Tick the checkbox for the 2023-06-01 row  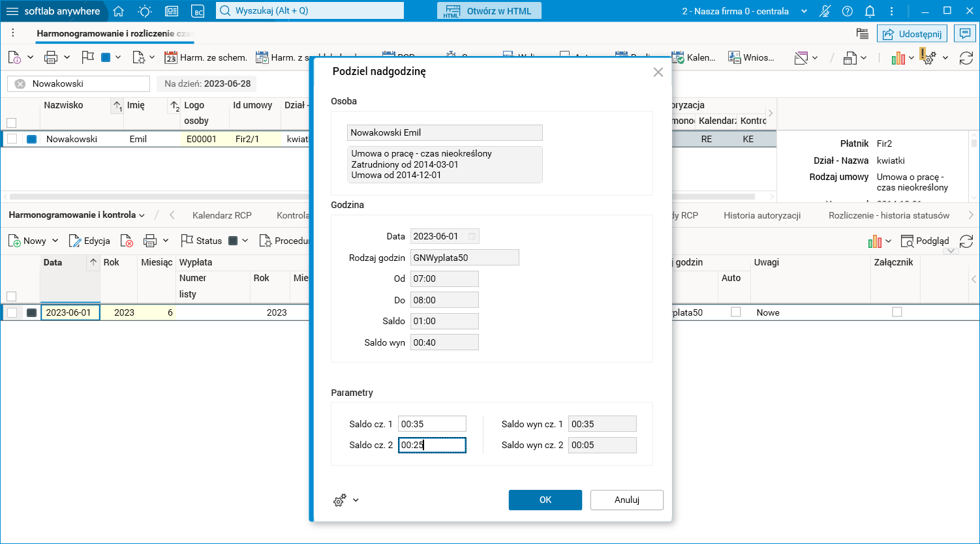coord(12,312)
